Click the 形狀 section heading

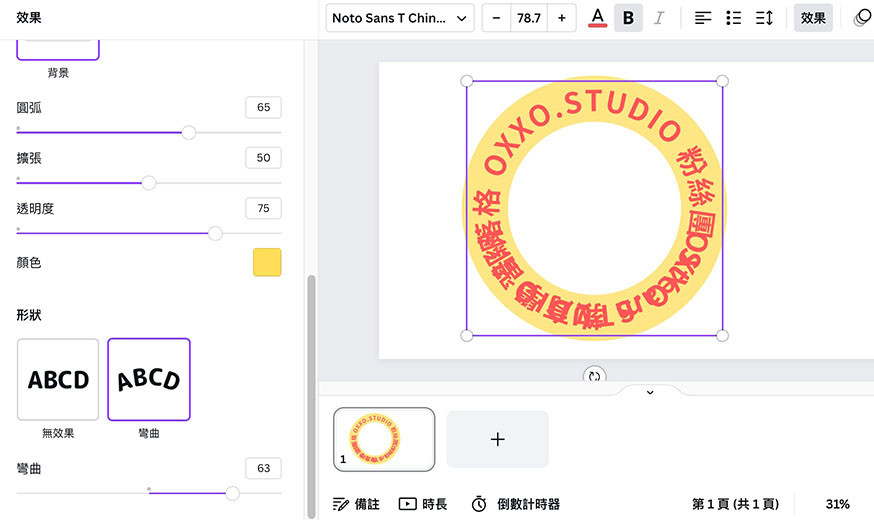pos(29,315)
